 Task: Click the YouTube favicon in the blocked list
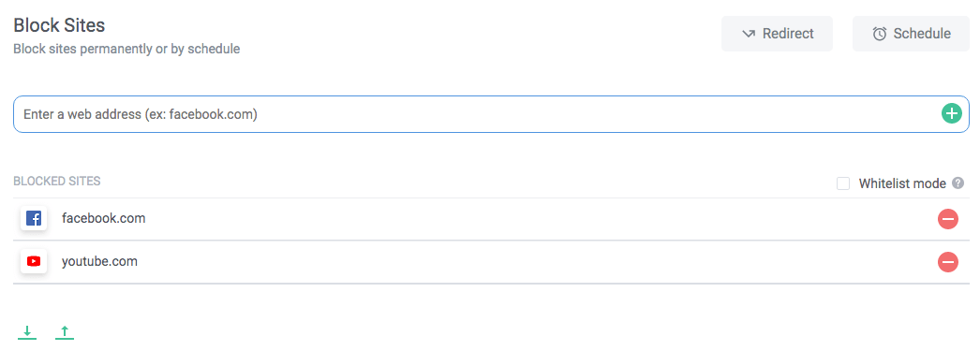tap(34, 261)
